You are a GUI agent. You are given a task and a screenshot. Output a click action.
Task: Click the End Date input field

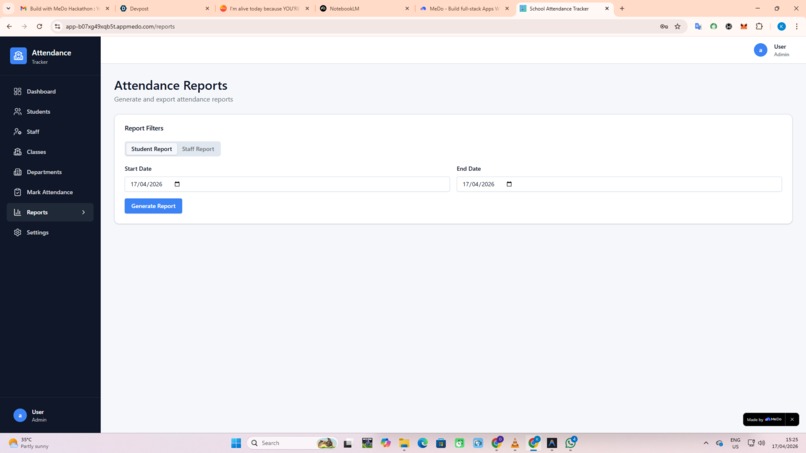pos(619,184)
